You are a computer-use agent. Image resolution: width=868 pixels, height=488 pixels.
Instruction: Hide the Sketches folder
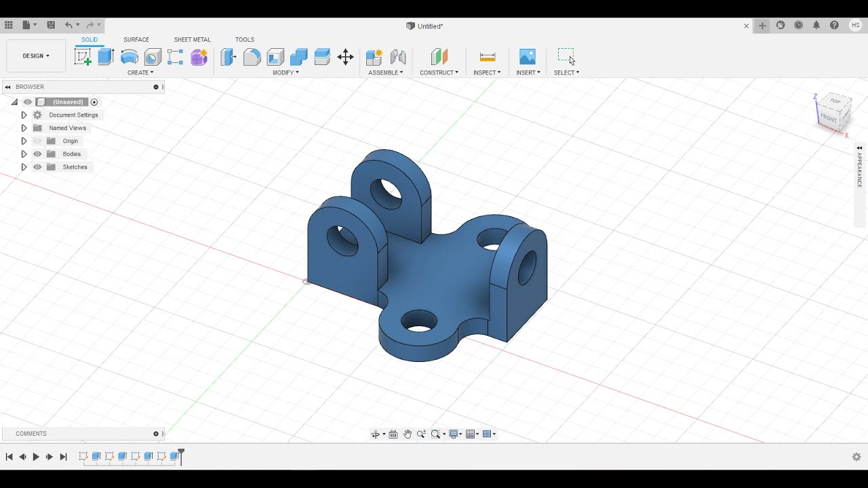pos(37,167)
